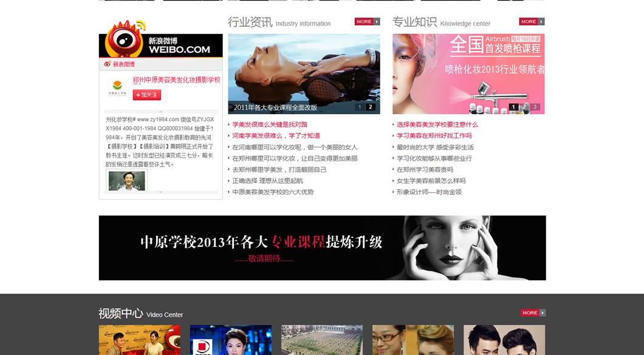
Task: Click the small Weibo eye icon
Action: (108, 64)
